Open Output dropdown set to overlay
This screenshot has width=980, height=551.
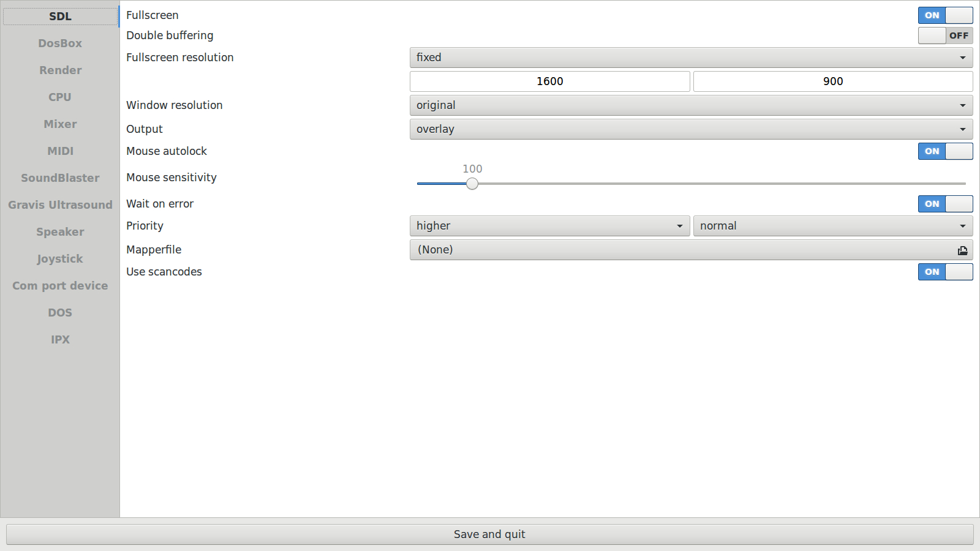[x=691, y=129]
